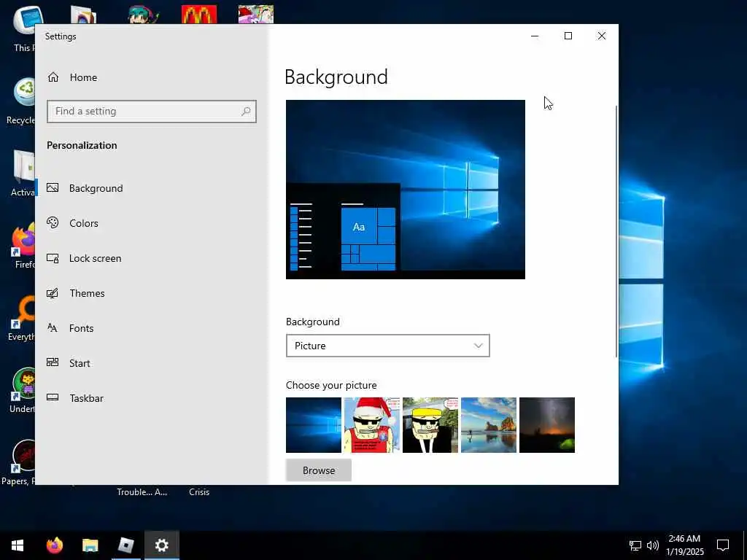Click the Colors palette icon
Screen dimensions: 747x560
pyautogui.click(x=53, y=222)
